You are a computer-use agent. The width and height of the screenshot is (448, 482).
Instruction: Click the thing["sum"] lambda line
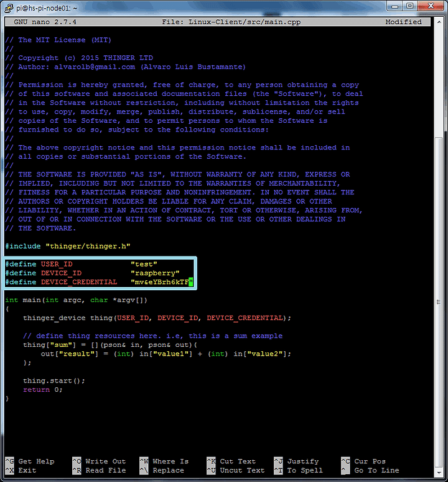point(110,345)
